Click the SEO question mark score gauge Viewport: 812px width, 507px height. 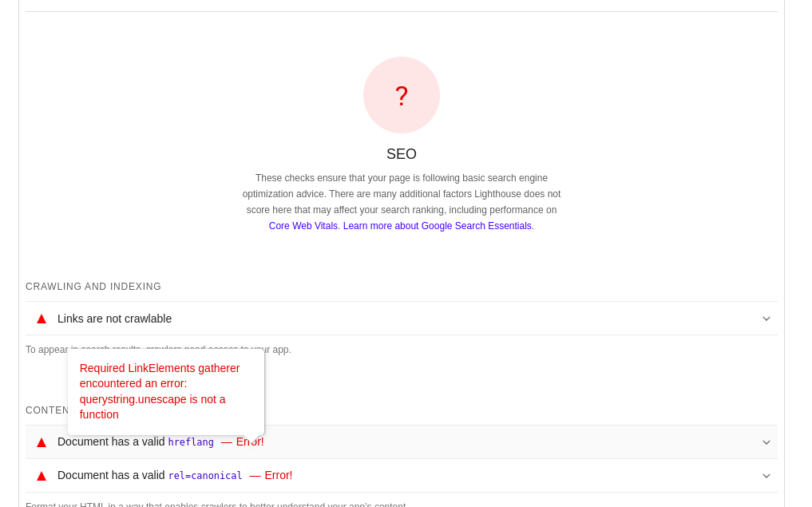401,95
